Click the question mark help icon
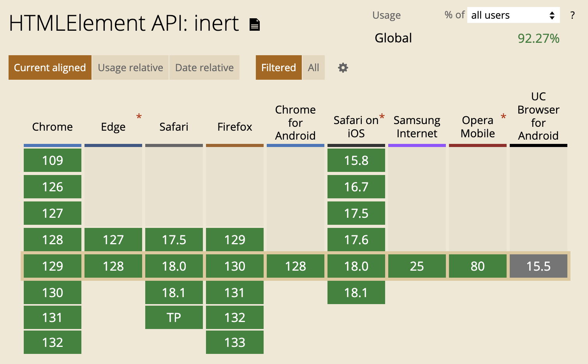Viewport: 588px width, 364px height. 572,15
